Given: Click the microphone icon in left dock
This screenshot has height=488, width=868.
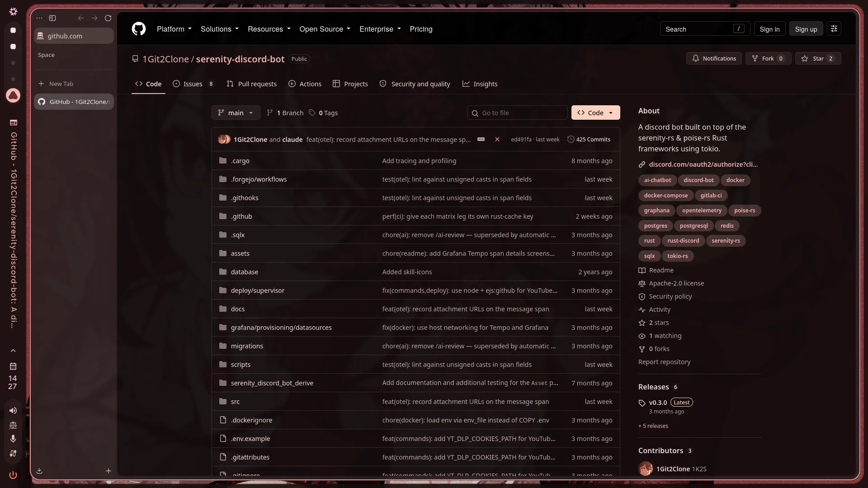Looking at the screenshot, I should (13, 439).
